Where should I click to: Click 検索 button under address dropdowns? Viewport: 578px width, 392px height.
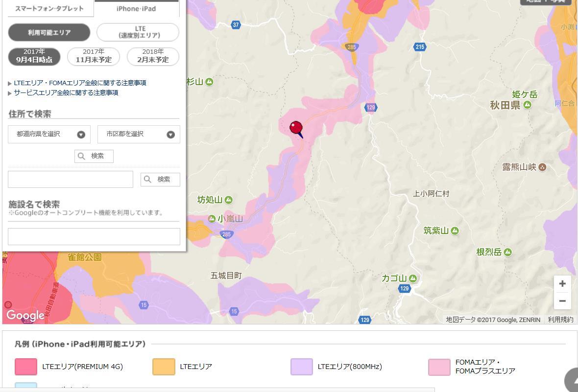pos(94,156)
